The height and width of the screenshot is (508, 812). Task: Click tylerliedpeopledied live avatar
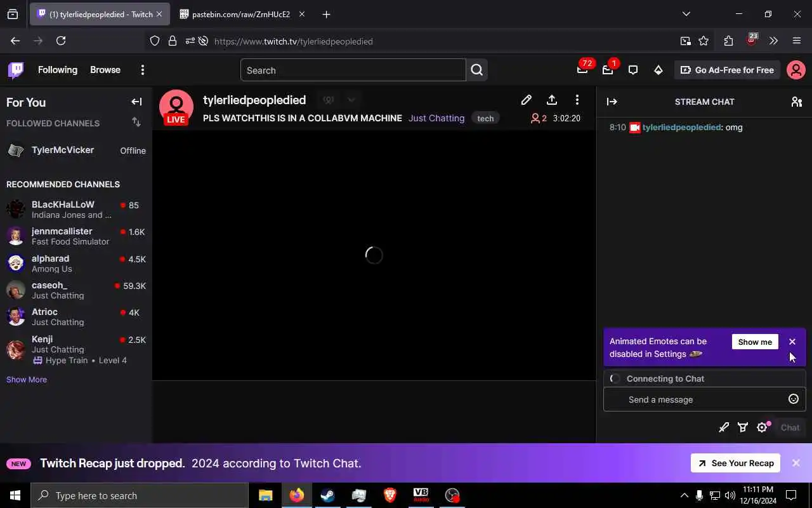tap(176, 107)
